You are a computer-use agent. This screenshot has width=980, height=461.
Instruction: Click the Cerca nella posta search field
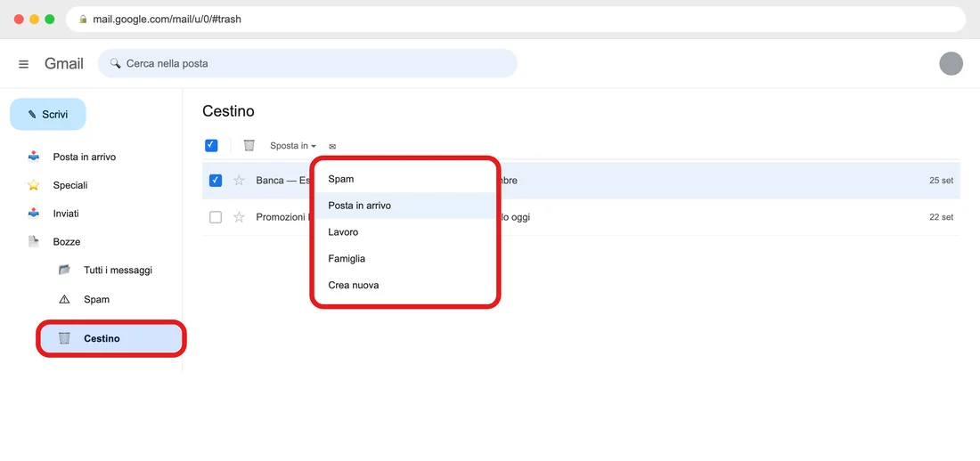[x=307, y=64]
